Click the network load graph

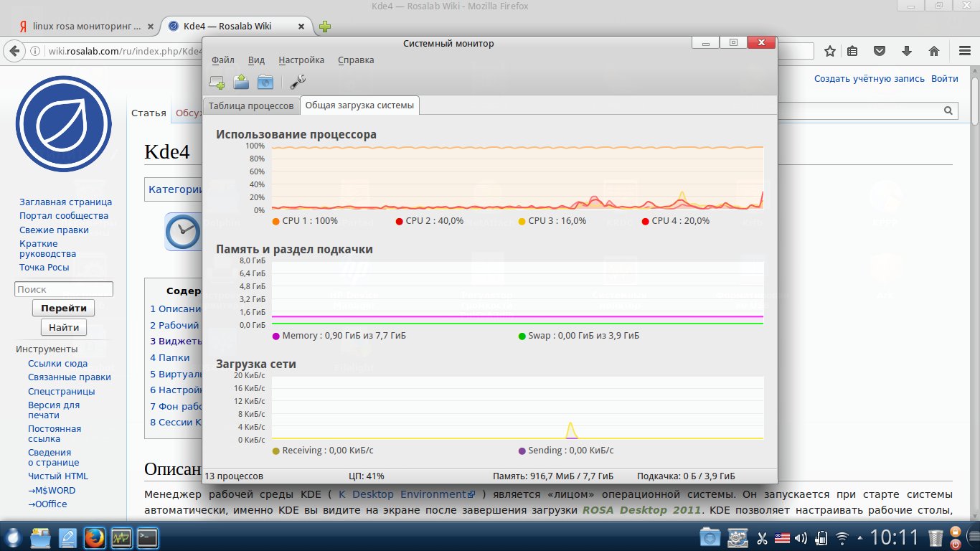517,408
